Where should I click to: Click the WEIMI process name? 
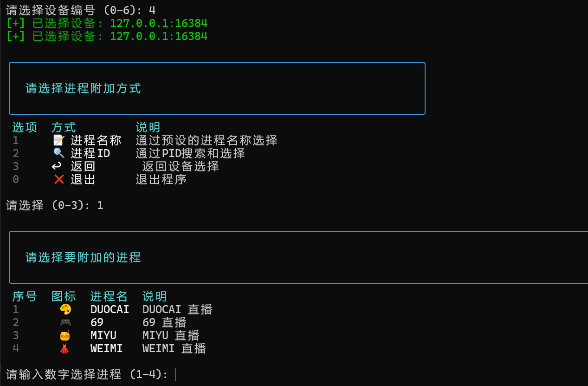point(106,348)
